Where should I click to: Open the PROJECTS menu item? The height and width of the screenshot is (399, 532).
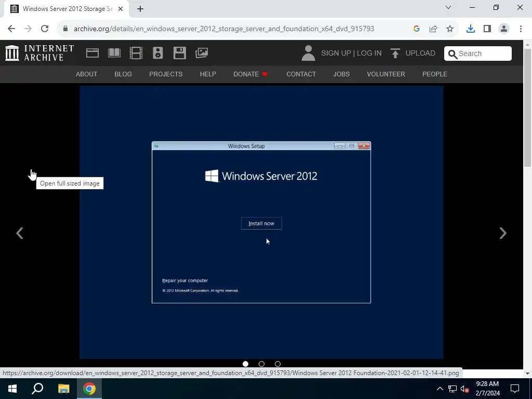click(166, 74)
